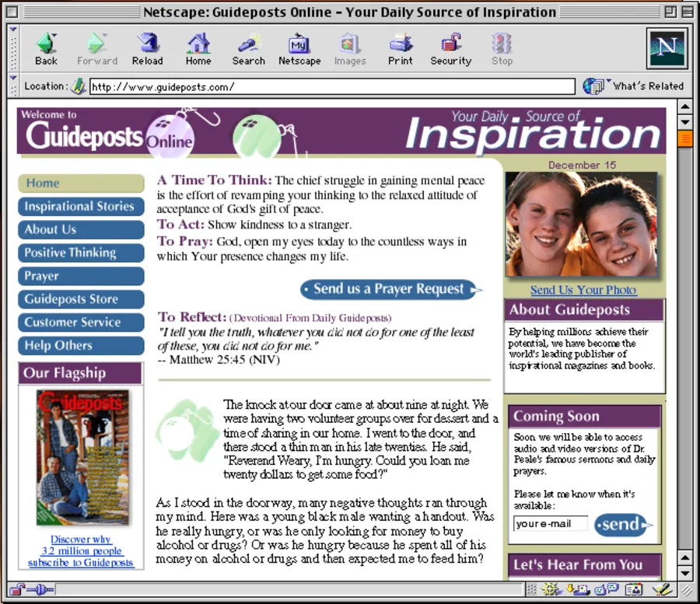Open Composer from the component bar
The image size is (700, 604).
click(x=662, y=590)
